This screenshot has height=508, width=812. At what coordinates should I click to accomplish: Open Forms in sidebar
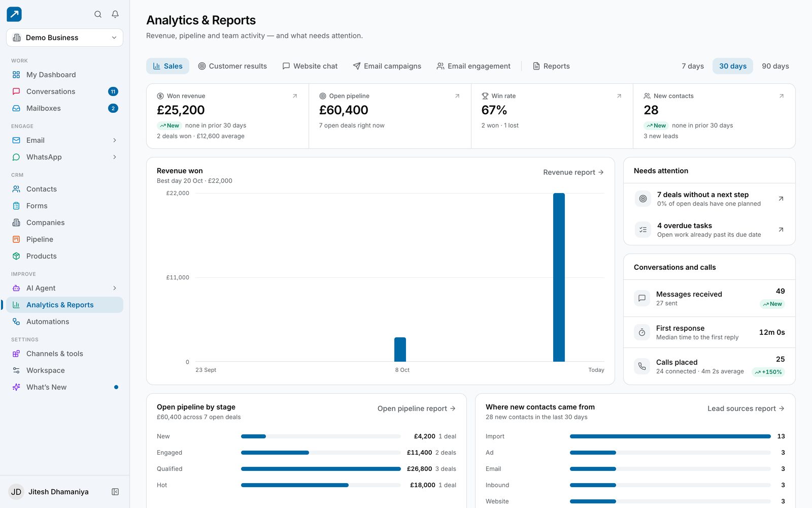click(64, 206)
